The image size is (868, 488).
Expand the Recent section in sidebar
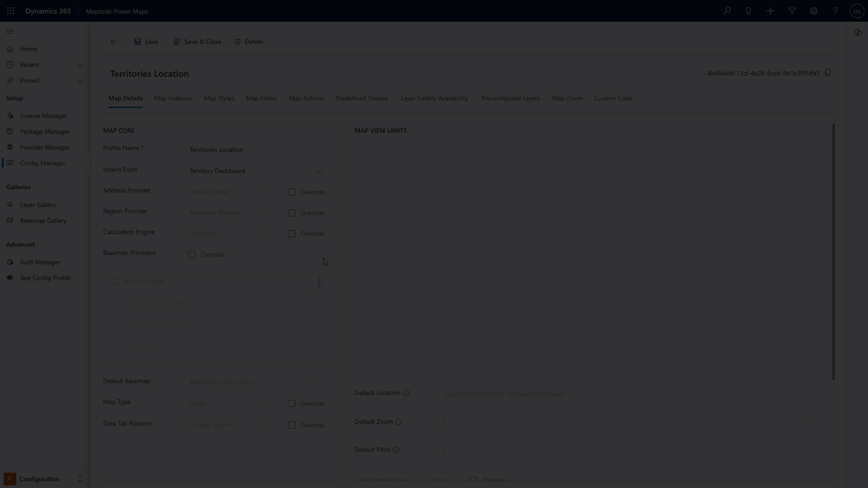click(80, 65)
